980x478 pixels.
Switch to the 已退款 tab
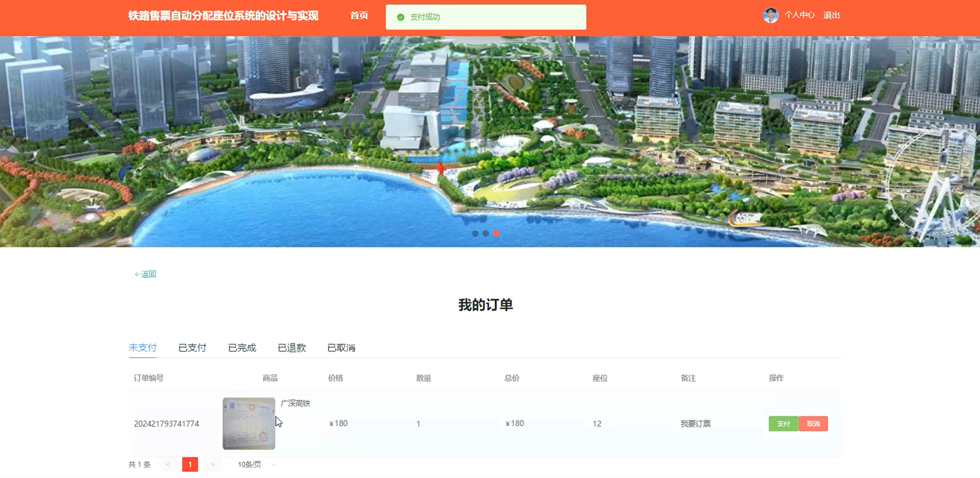[292, 347]
